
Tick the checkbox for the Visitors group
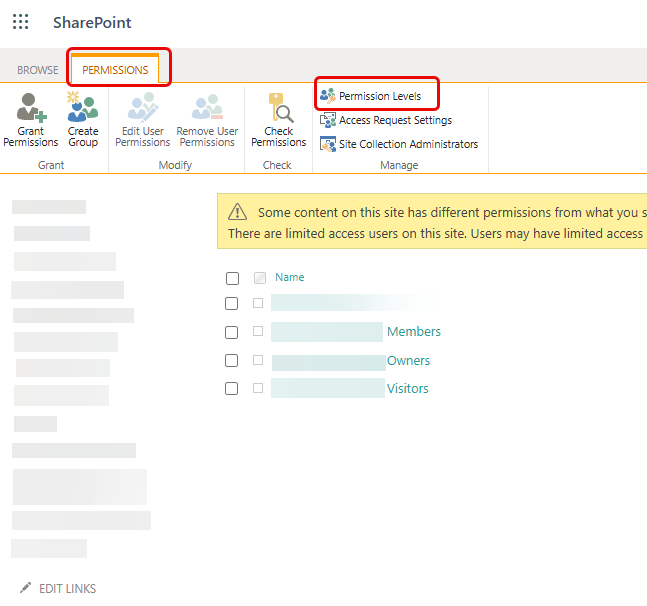(x=231, y=388)
